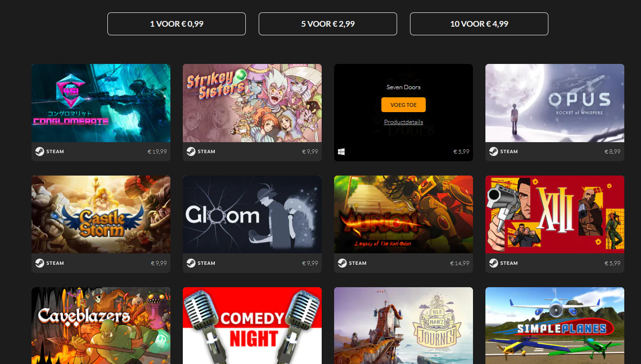Open Productdetails link for Seven Doors

pos(403,122)
